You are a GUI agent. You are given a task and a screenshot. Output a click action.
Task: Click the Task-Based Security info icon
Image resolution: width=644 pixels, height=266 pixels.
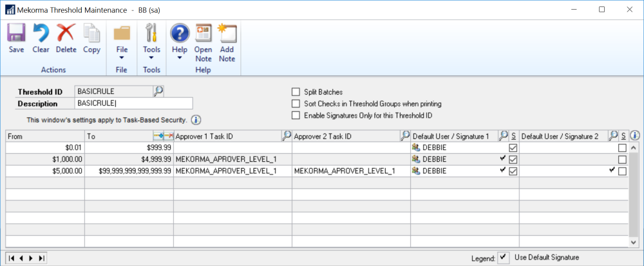click(x=196, y=120)
